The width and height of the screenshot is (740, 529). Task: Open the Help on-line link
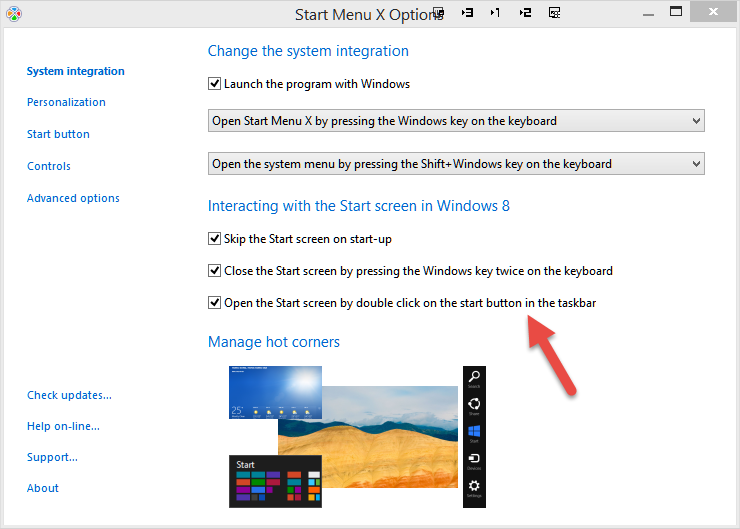(x=63, y=426)
